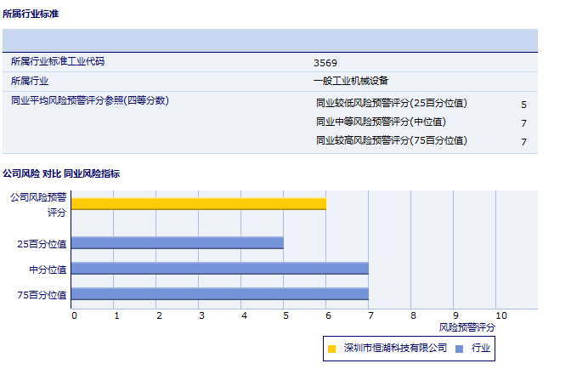Click the 风险预警评分 x-axis title
The width and height of the screenshot is (588, 369).
click(466, 326)
